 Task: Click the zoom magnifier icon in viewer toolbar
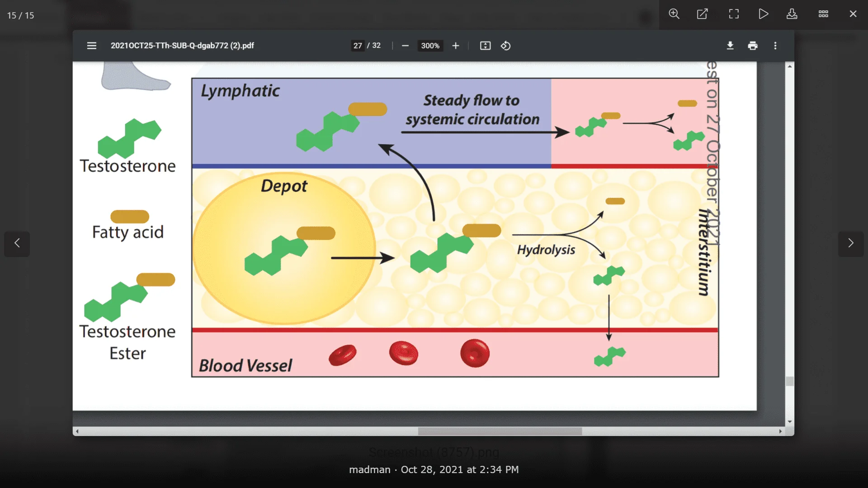point(674,14)
